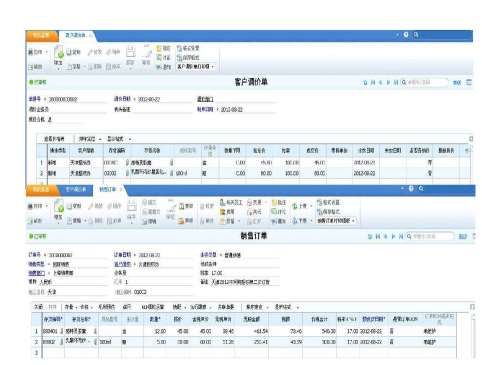Click the Copy icon in 客户调价单 toolbar
The image size is (482, 365).
tap(69, 52)
